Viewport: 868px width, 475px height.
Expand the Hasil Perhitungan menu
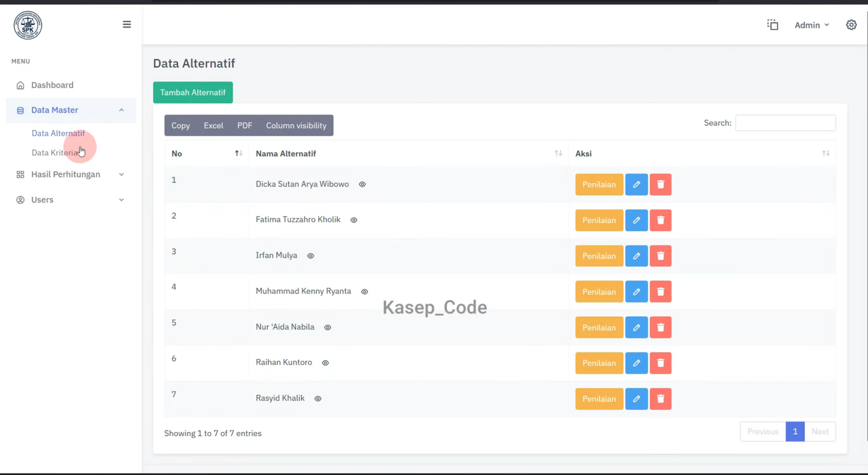click(x=71, y=175)
